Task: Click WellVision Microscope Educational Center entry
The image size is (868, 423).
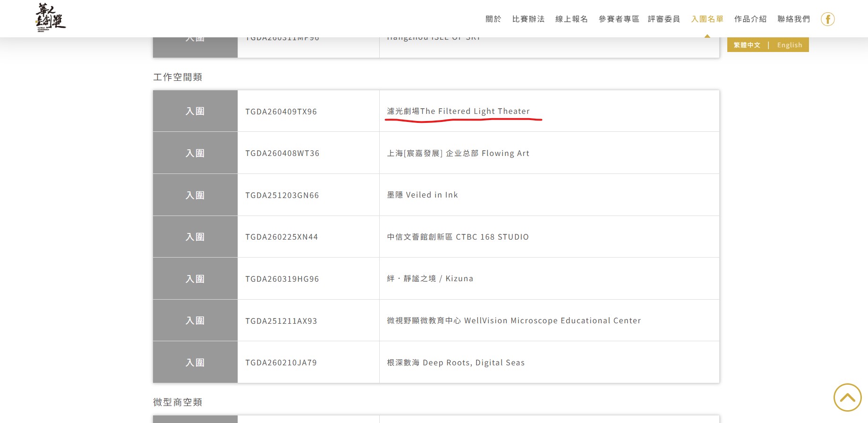Action: (x=514, y=320)
